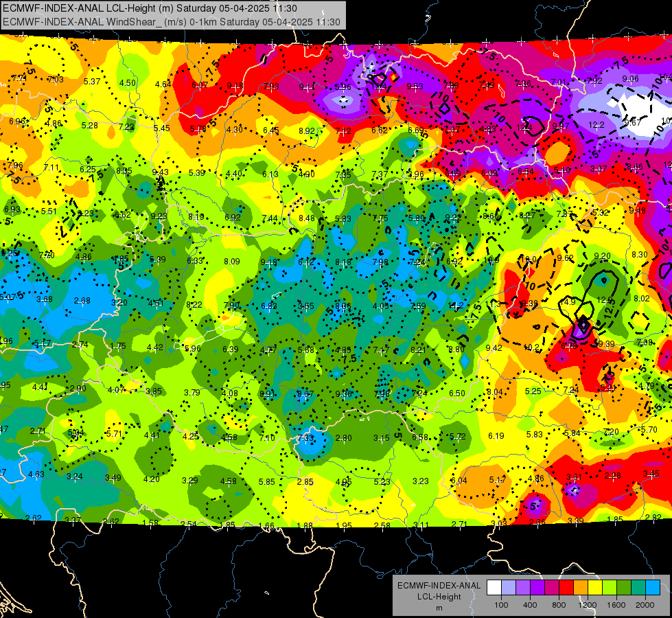Screen dimensions: 672x618
Task: Click the legend tick label 1600
Action: [616, 605]
